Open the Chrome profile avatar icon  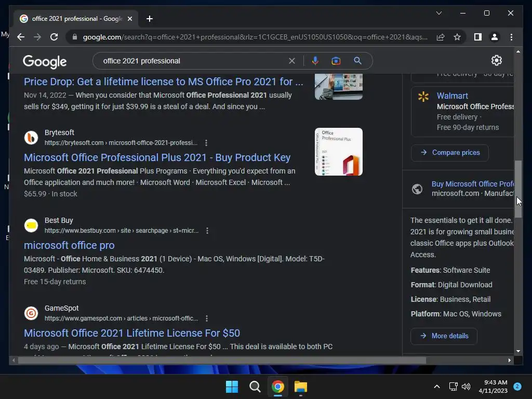click(x=495, y=37)
